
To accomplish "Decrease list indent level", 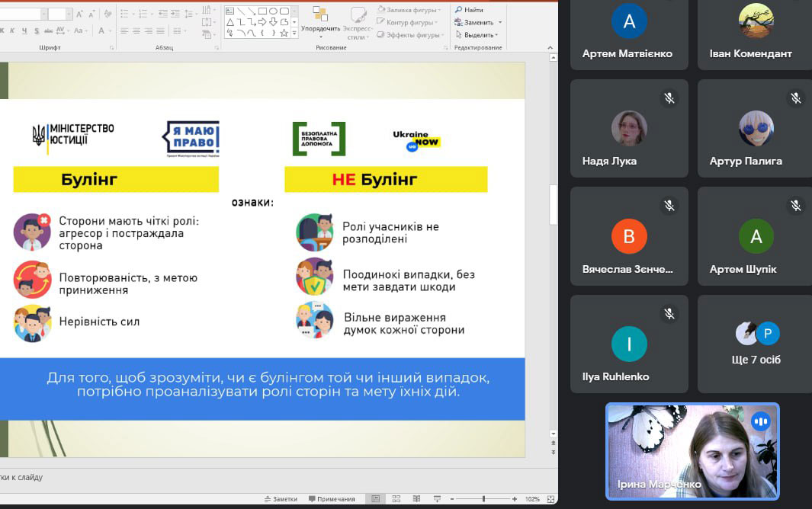I will pyautogui.click(x=163, y=14).
